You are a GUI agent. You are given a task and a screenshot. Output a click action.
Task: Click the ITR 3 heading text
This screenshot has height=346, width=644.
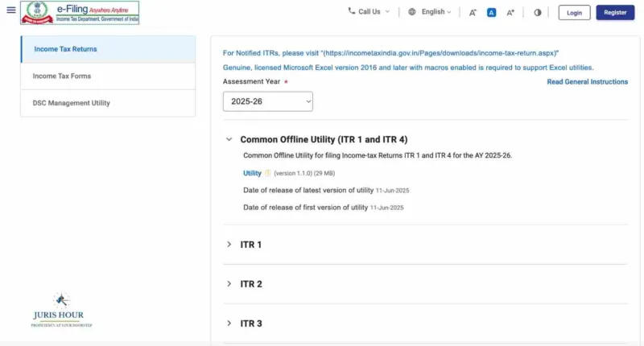251,323
